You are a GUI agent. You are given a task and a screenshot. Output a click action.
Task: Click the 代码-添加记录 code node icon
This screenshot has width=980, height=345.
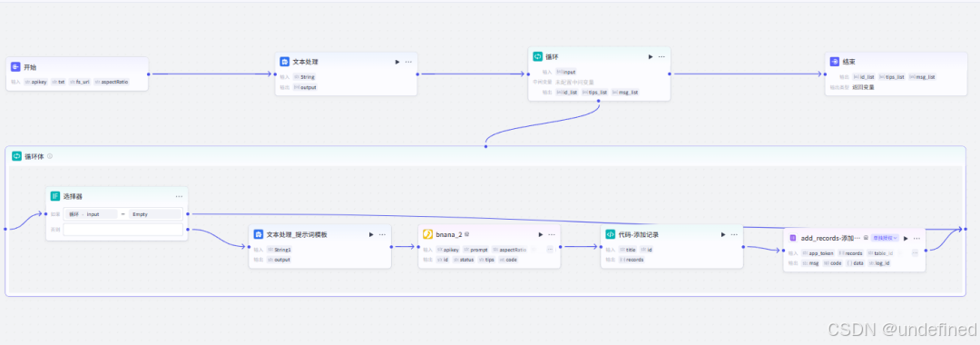tap(610, 234)
